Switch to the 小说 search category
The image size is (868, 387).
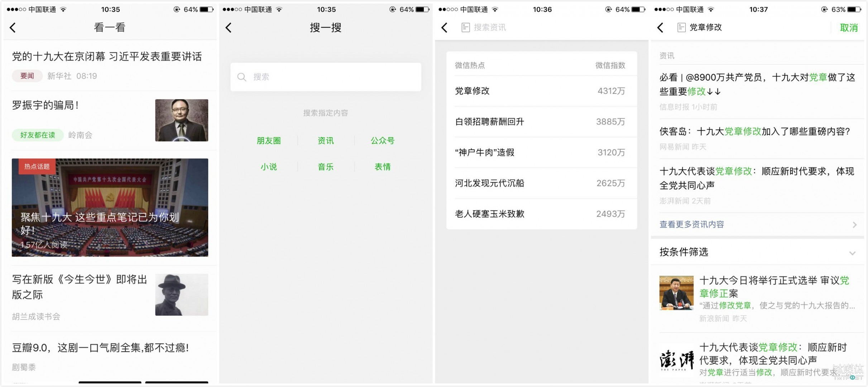tap(269, 167)
